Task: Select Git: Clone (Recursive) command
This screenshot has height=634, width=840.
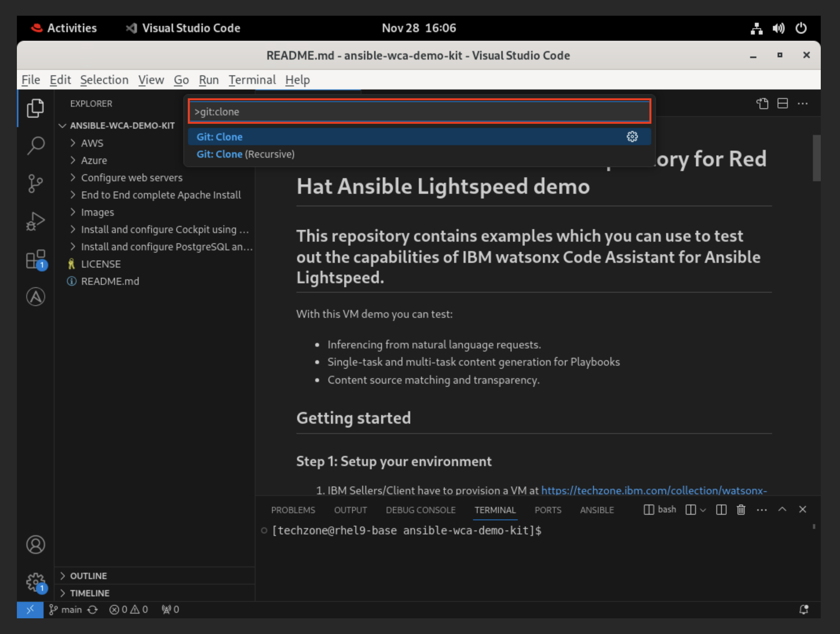Action: tap(245, 154)
